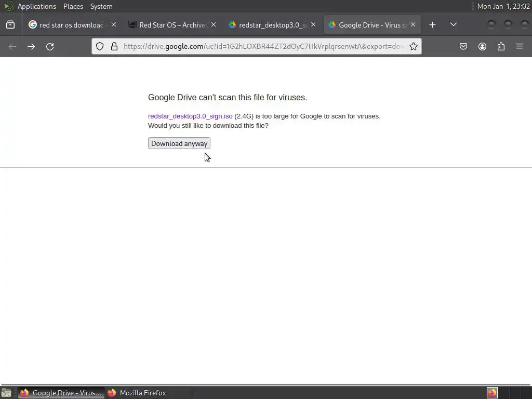Expand the list all tabs chevron
This screenshot has width=532, height=399.
click(453, 24)
